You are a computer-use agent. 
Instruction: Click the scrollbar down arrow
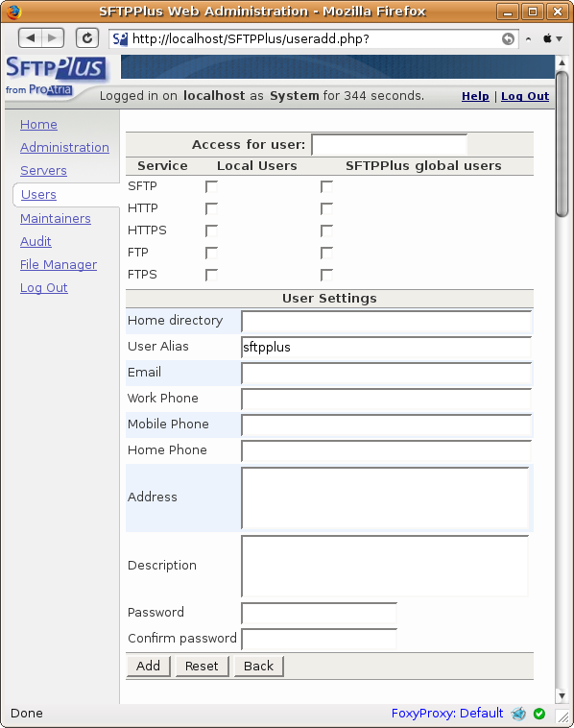562,696
